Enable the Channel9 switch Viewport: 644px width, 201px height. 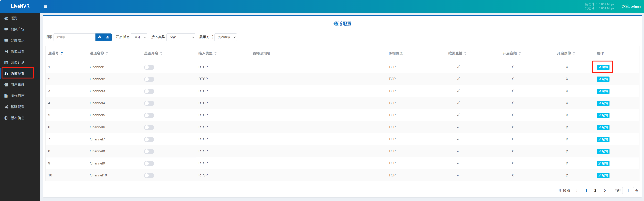point(149,163)
